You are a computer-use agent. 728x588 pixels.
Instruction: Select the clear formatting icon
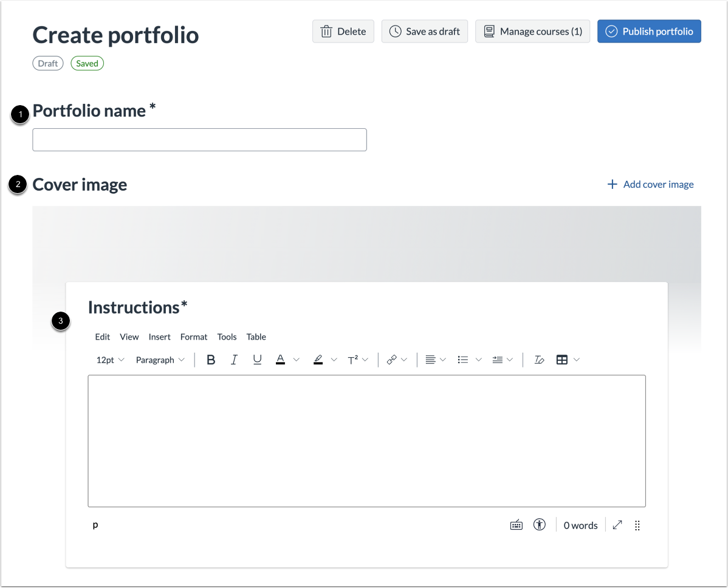(x=539, y=360)
